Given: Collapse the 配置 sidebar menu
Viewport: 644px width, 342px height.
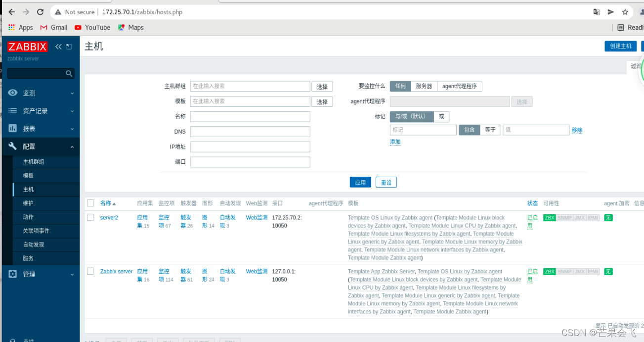Looking at the screenshot, I should point(41,147).
